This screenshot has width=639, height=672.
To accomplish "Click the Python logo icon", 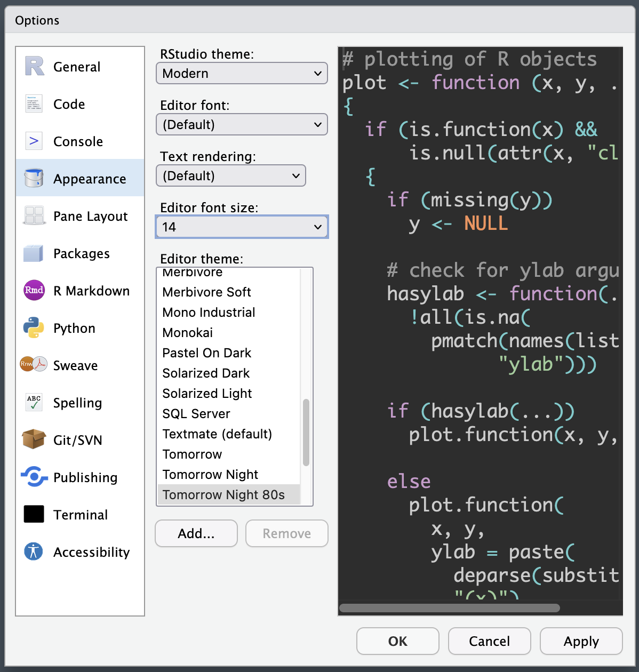I will click(34, 327).
